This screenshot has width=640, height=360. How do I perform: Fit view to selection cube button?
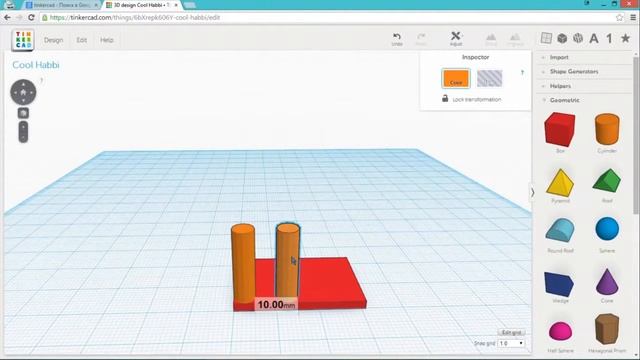click(23, 113)
